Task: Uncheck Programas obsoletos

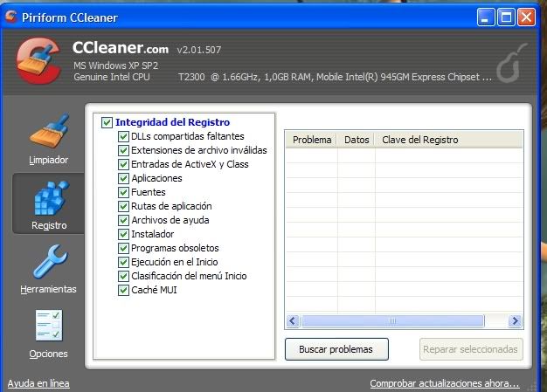Action: point(123,248)
